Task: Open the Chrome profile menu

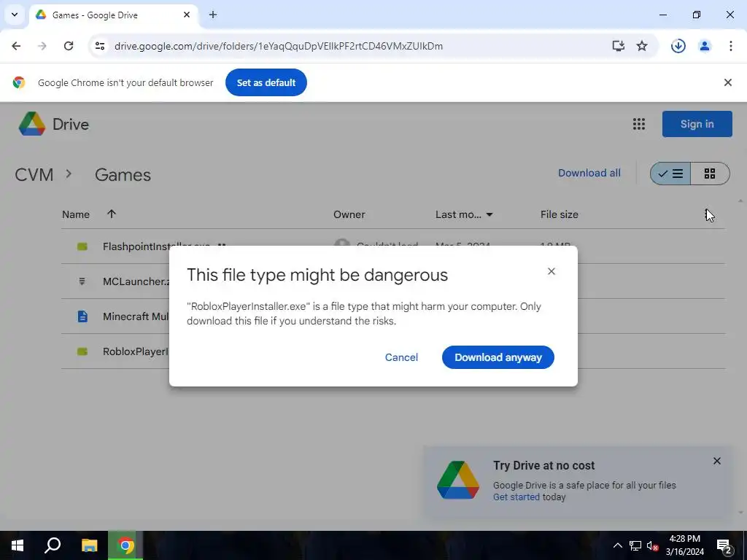Action: point(705,46)
